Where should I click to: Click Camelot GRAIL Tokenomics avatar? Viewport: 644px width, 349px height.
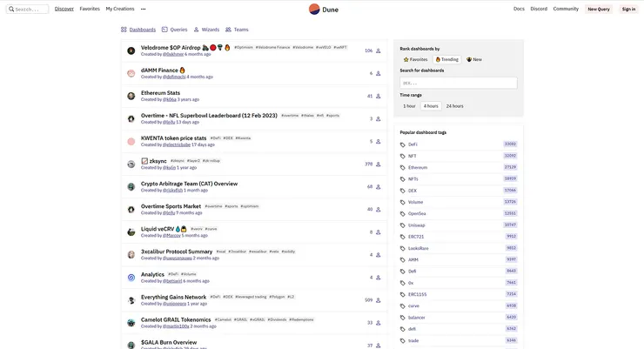131,323
